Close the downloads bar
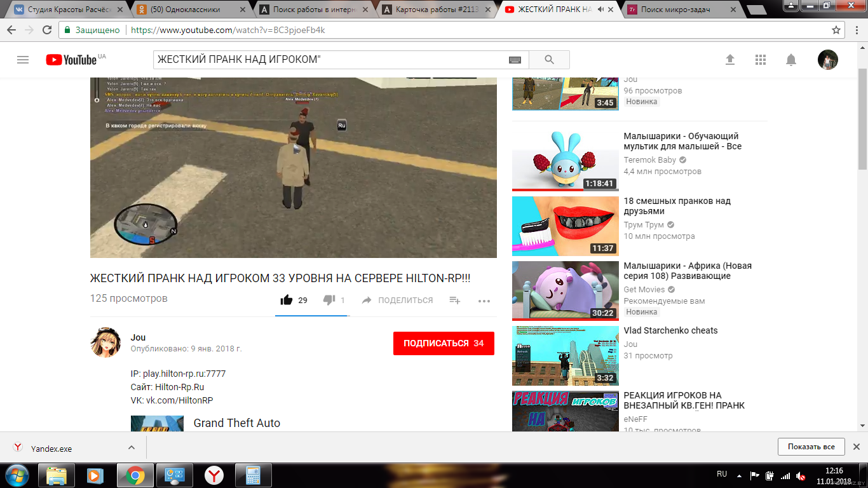 [856, 447]
